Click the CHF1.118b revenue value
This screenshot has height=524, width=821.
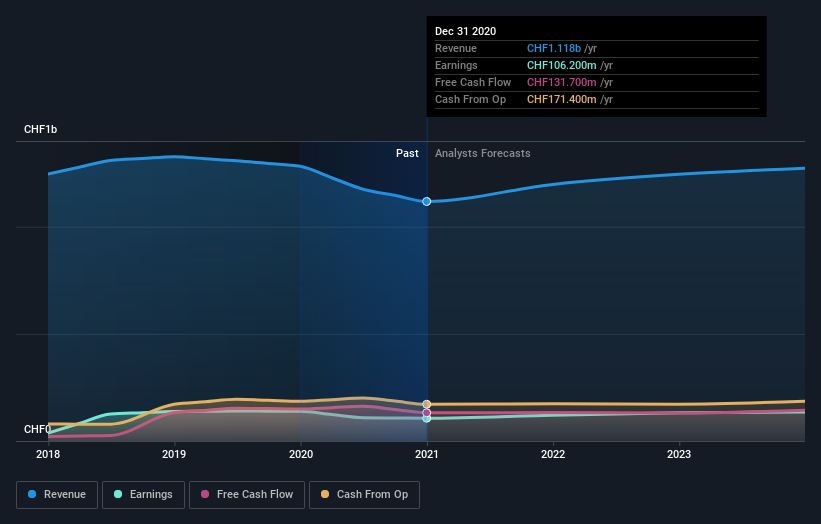[x=553, y=48]
